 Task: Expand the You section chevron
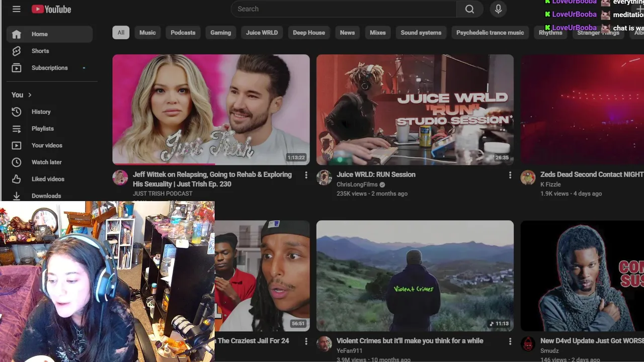click(30, 95)
